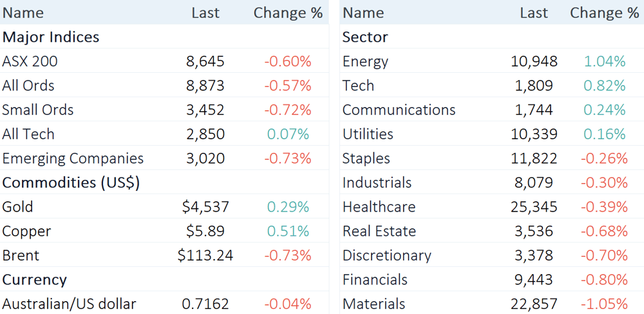
Task: Select the Tech sector row
Action: (x=492, y=86)
